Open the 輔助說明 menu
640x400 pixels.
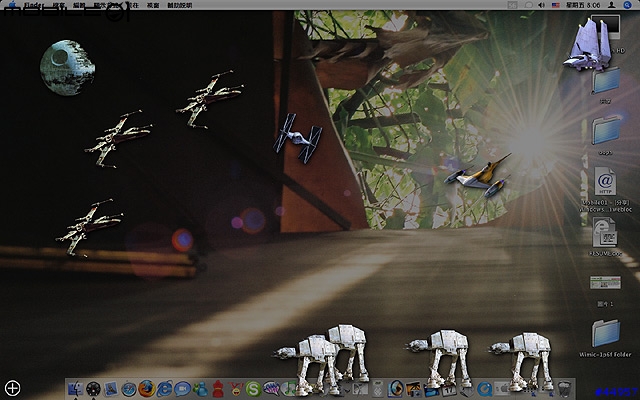[180, 5]
